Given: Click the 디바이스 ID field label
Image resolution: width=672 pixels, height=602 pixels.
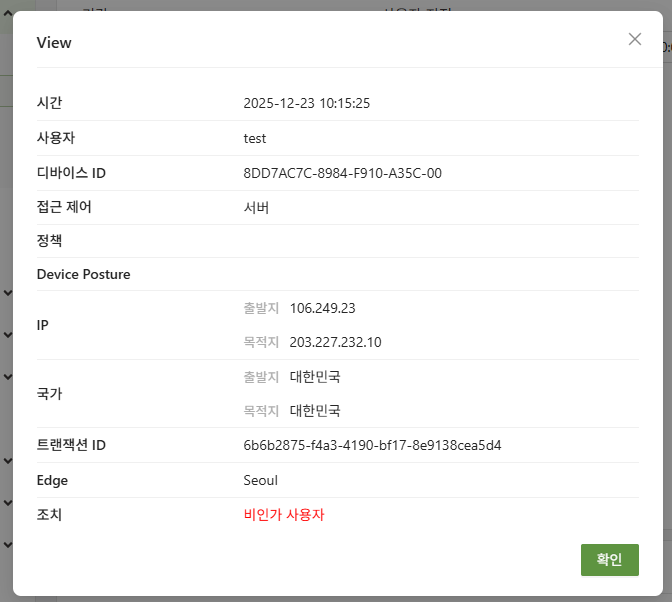Looking at the screenshot, I should [71, 173].
